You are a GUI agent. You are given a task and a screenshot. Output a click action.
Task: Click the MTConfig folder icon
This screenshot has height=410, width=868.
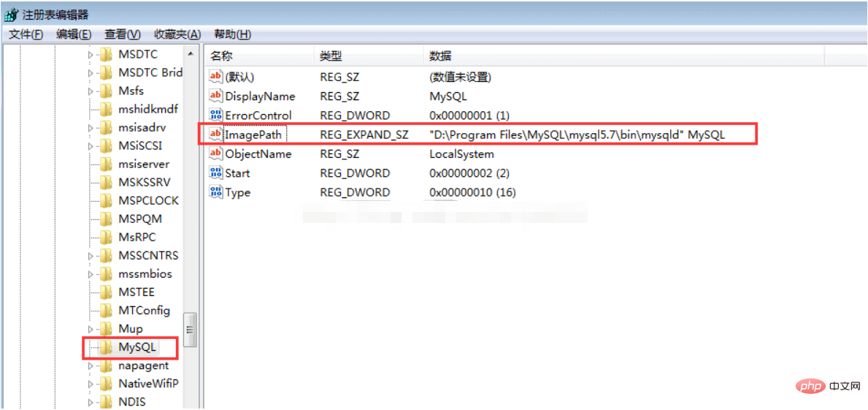coord(106,311)
